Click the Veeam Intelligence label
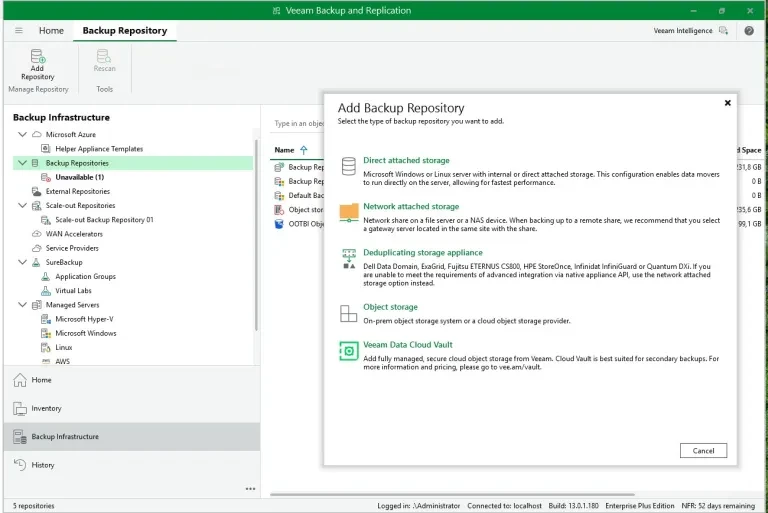Viewport: 768px width, 513px height. pos(683,30)
